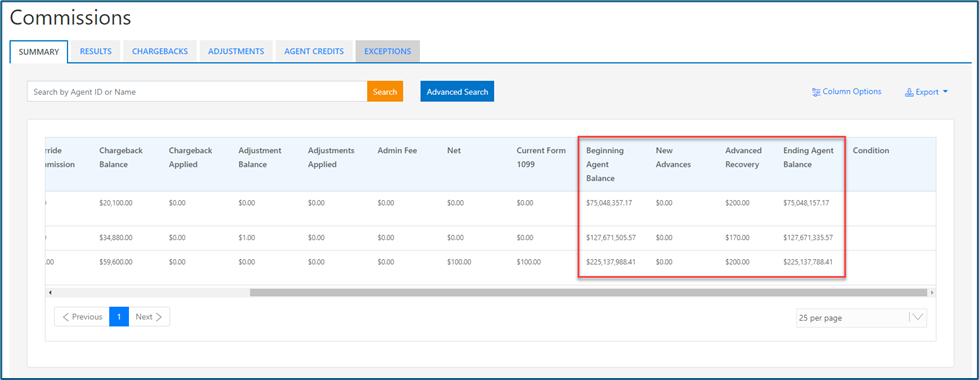Image resolution: width=979 pixels, height=380 pixels.
Task: Open the ADJUSTMENTS tab
Action: pos(236,51)
